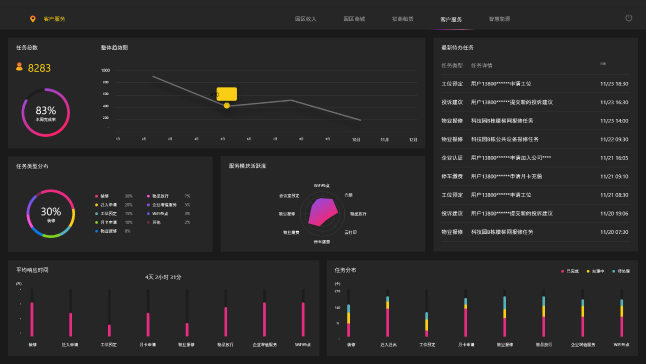The height and width of the screenshot is (364, 646).
Task: Toggle the teal legend item in 任务分布
Action: (x=621, y=271)
